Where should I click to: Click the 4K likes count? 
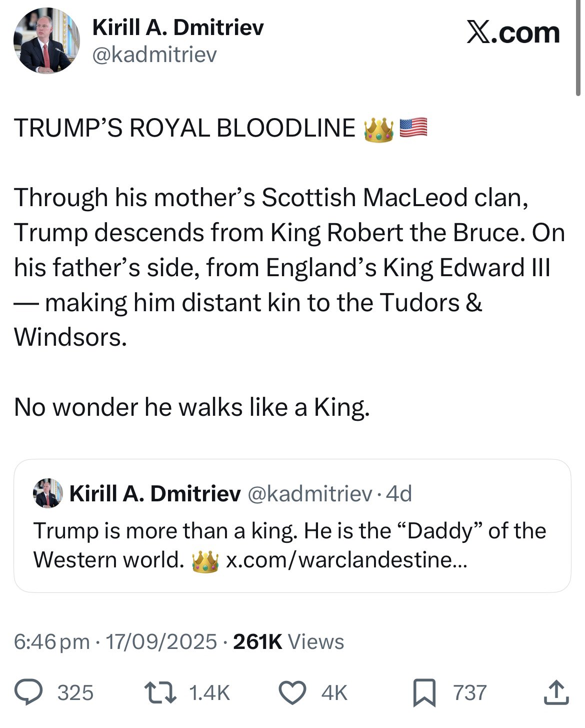pos(334,693)
